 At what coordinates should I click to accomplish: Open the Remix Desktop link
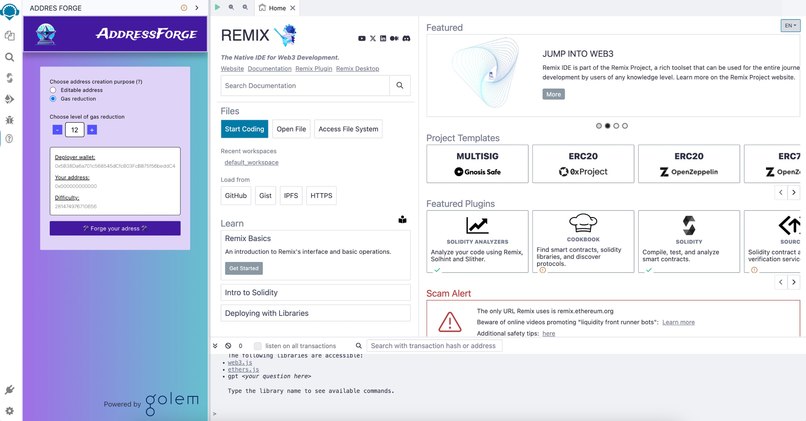358,68
